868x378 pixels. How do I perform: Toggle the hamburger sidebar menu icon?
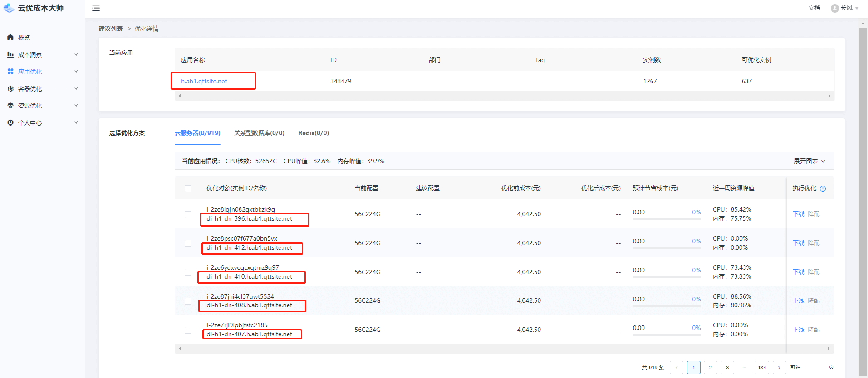click(96, 8)
